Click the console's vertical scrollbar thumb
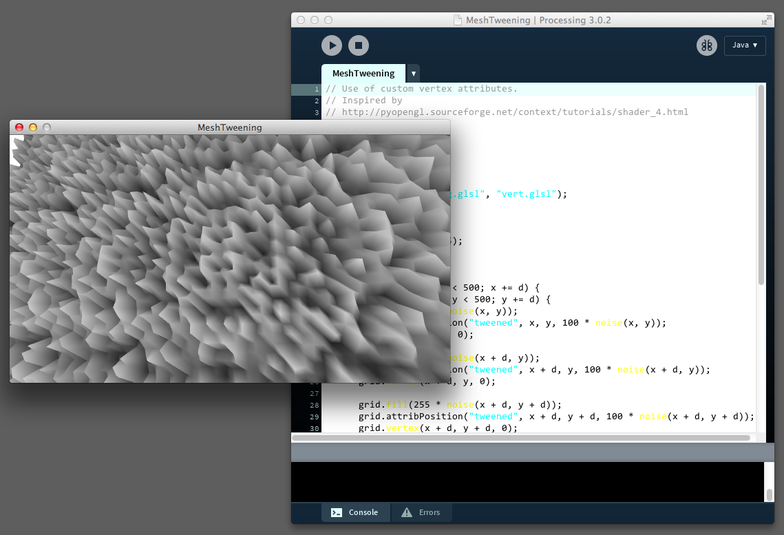Viewport: 784px width, 535px height. pyautogui.click(x=768, y=494)
